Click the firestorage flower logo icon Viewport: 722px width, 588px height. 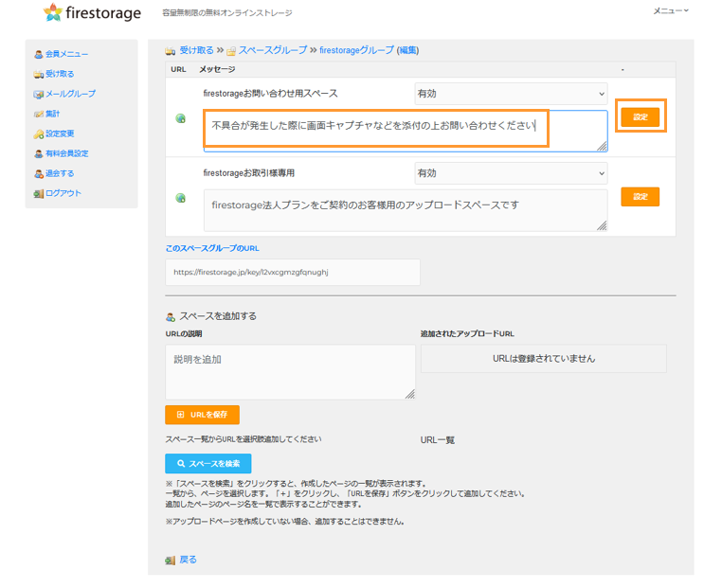tap(53, 12)
